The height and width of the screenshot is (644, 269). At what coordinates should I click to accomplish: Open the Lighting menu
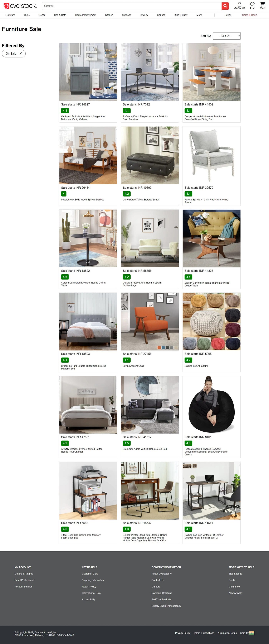[161, 15]
